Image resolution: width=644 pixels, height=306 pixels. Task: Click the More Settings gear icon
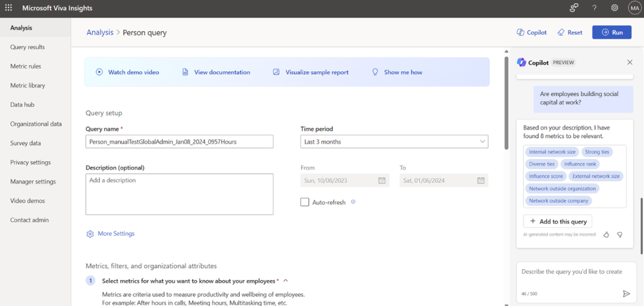[90, 234]
